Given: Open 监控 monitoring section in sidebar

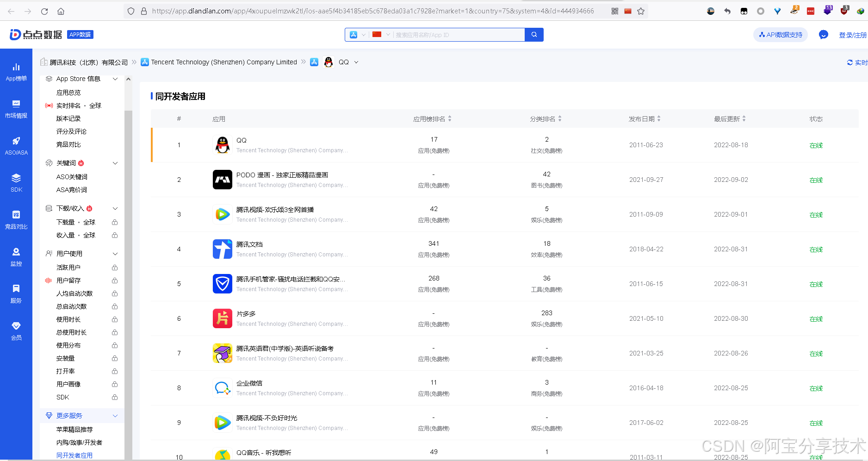Looking at the screenshot, I should [x=16, y=257].
